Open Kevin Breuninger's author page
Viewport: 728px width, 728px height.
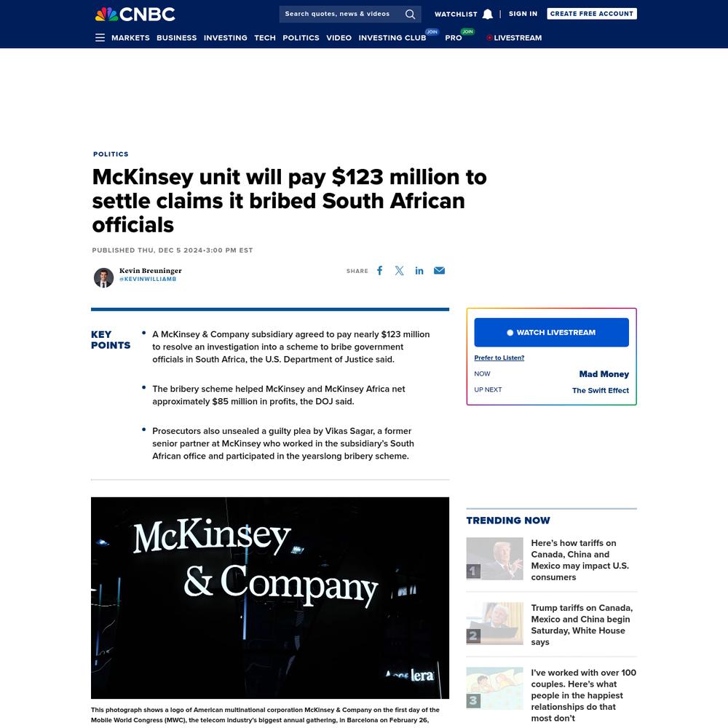[x=151, y=271]
